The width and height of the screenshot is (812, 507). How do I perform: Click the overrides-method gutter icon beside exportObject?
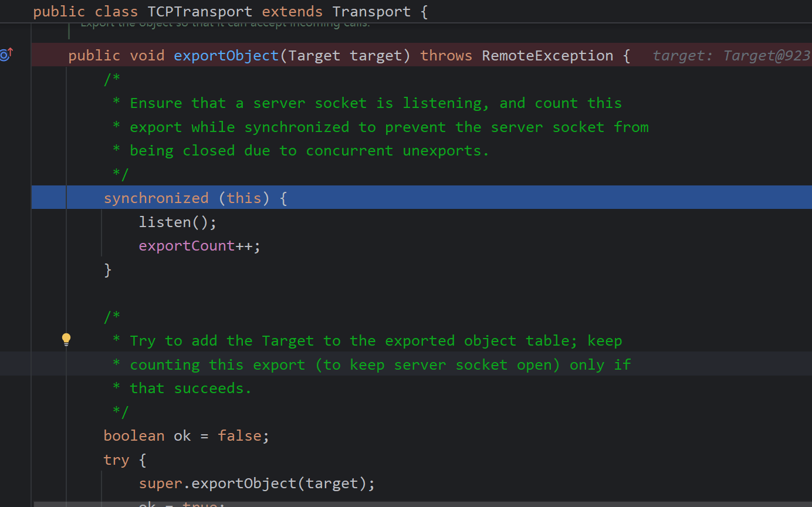(6, 55)
